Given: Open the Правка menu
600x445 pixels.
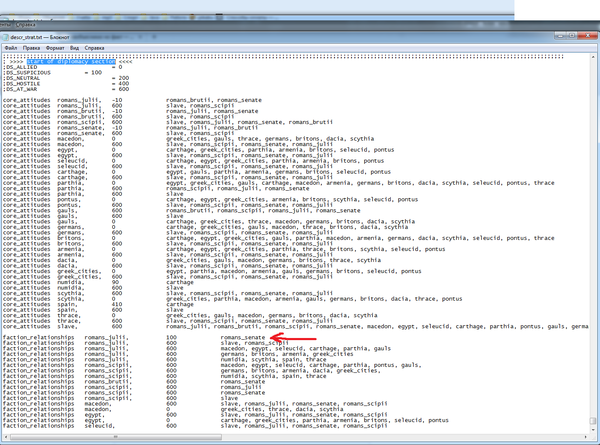Looking at the screenshot, I should point(34,47).
